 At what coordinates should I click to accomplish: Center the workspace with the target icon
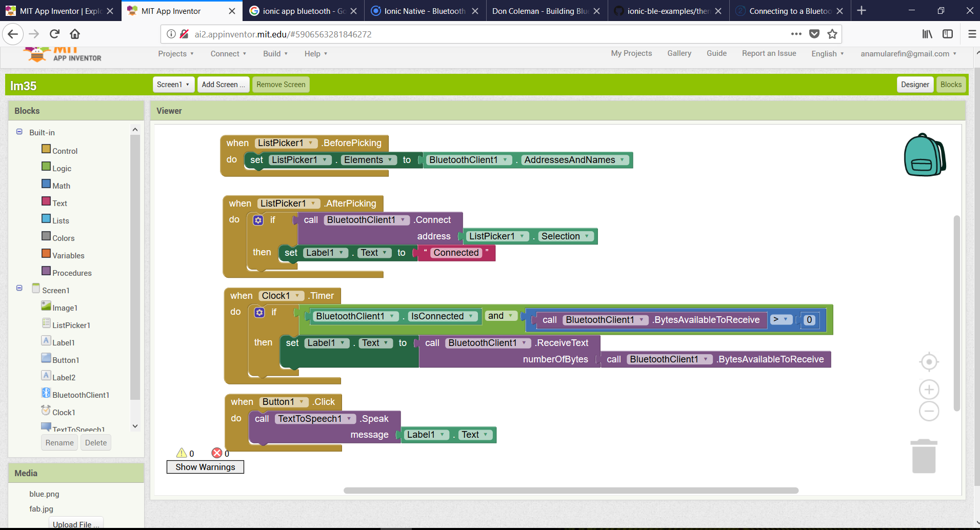(x=929, y=362)
